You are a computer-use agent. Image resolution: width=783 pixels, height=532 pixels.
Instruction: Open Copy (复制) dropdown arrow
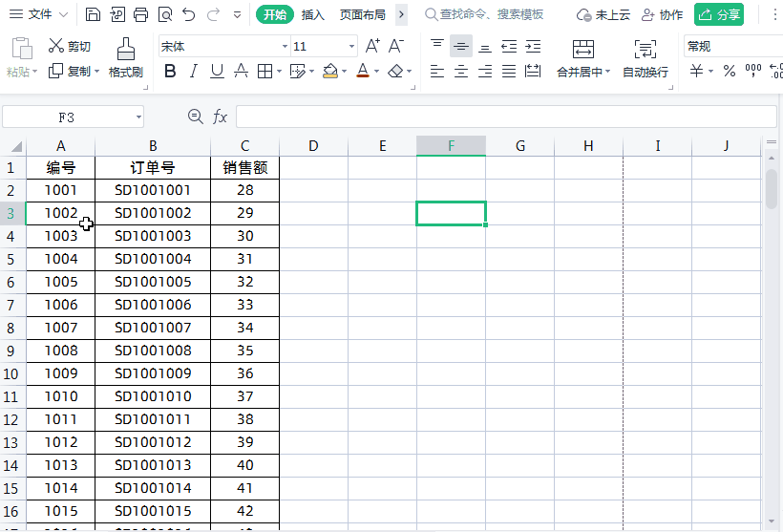96,72
